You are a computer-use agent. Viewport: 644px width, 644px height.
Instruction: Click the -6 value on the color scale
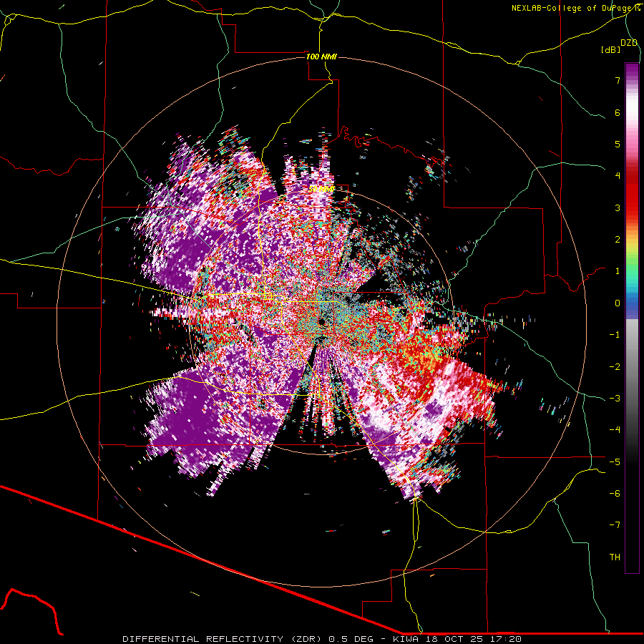[x=615, y=493]
